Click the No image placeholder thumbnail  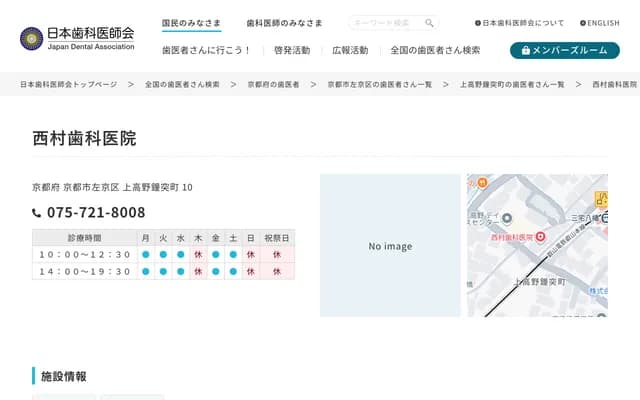coord(390,246)
